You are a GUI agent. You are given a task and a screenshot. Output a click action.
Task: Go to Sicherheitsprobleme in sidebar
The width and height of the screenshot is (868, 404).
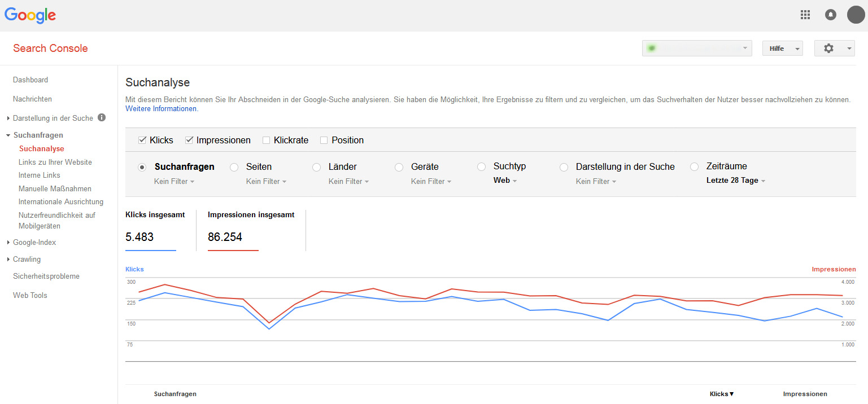click(x=46, y=276)
